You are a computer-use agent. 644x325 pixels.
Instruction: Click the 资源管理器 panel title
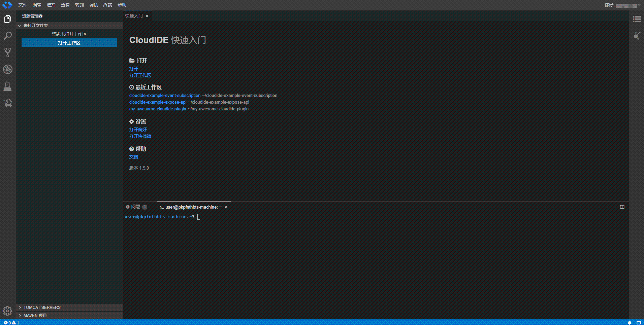click(32, 16)
